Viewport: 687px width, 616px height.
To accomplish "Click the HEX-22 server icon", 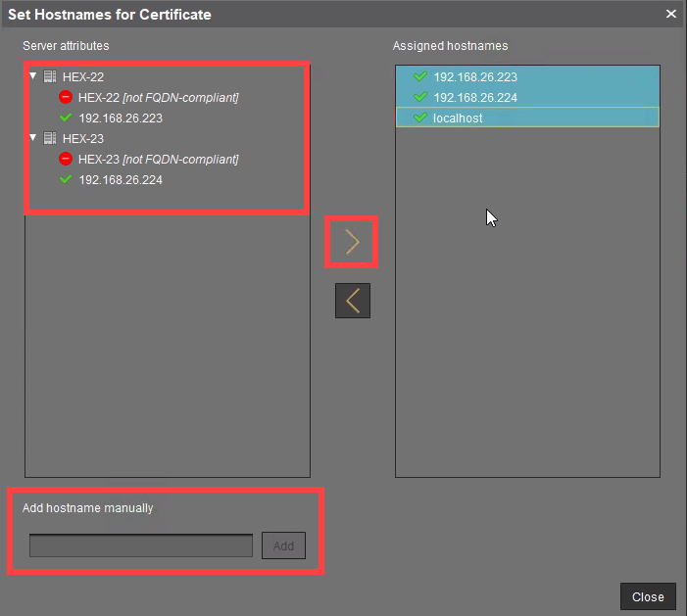I will click(x=50, y=76).
